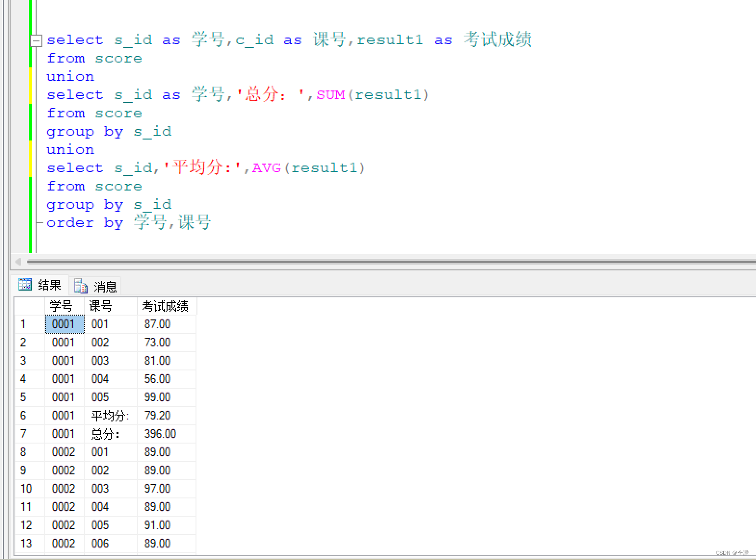Image resolution: width=756 pixels, height=560 pixels.
Task: Select cell 99.00 in the results
Action: [x=167, y=397]
